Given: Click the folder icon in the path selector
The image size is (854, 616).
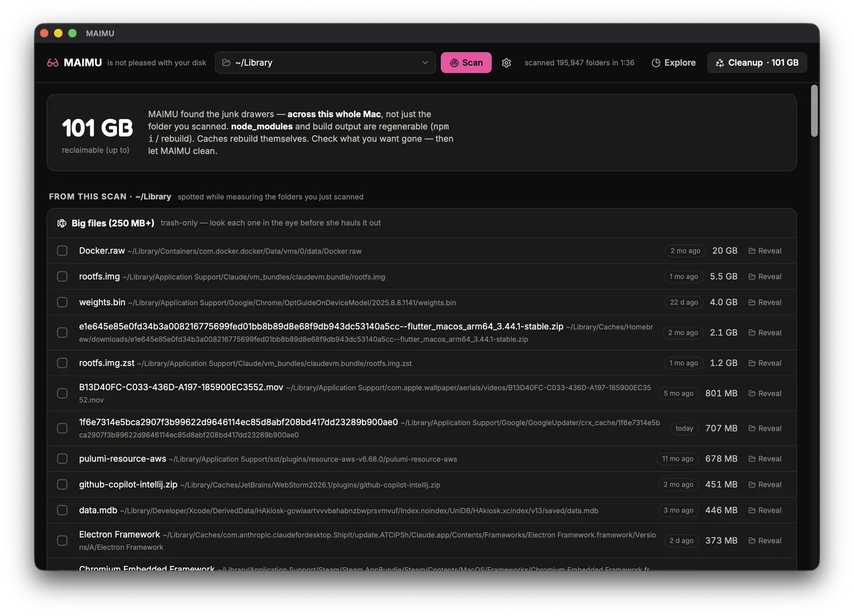Looking at the screenshot, I should click(x=226, y=63).
